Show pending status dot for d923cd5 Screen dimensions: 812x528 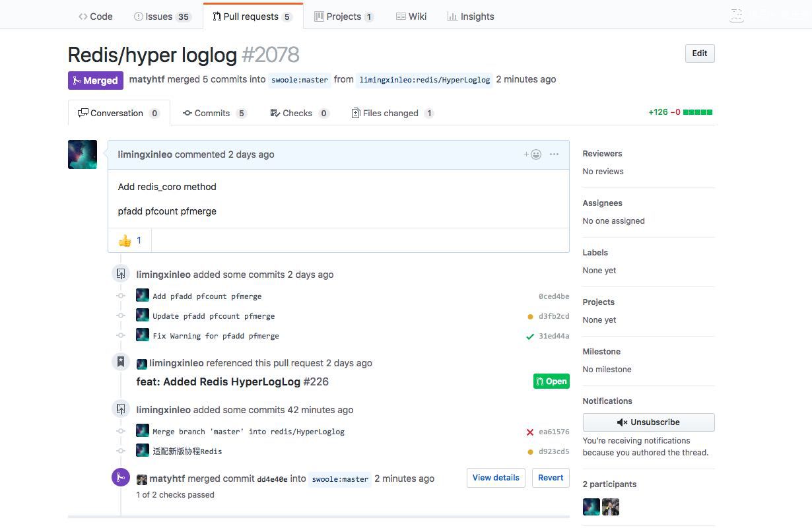coord(530,452)
